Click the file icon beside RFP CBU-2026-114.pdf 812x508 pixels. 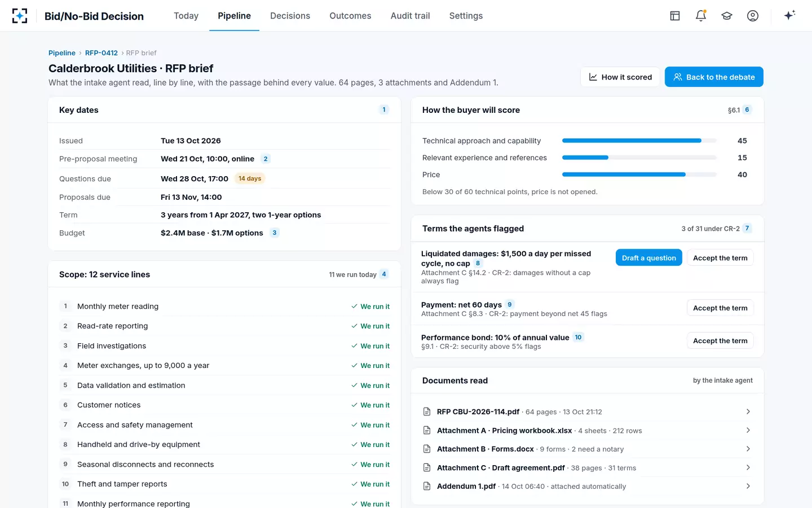[427, 412]
